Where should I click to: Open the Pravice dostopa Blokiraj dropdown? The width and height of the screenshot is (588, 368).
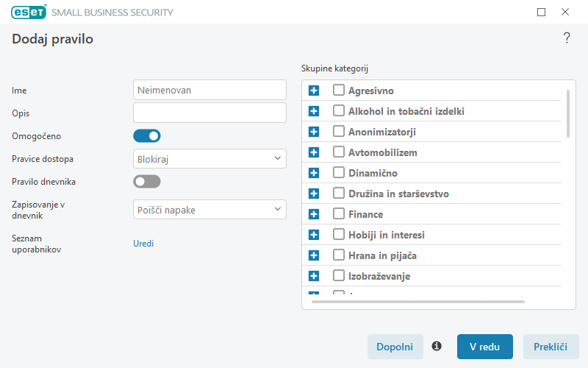point(209,158)
